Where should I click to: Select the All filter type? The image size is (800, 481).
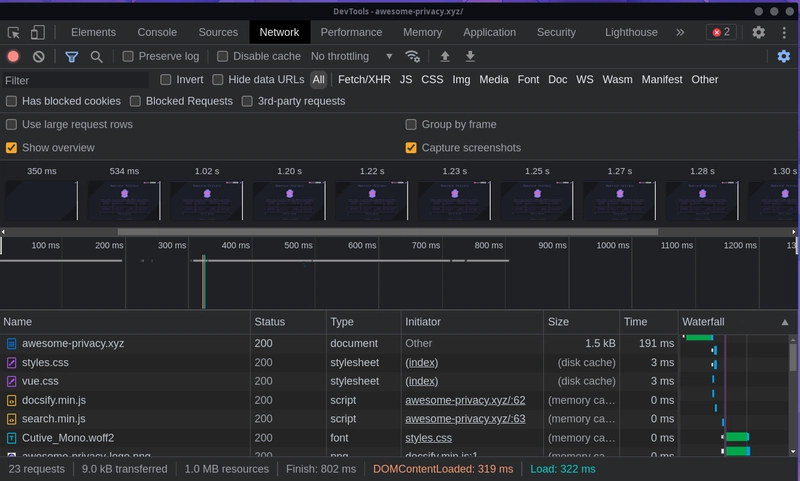[x=318, y=80]
